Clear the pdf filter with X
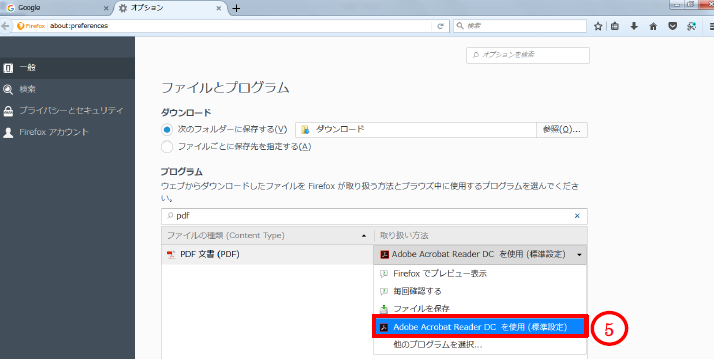Screen dimensions: 714x362 [577, 216]
